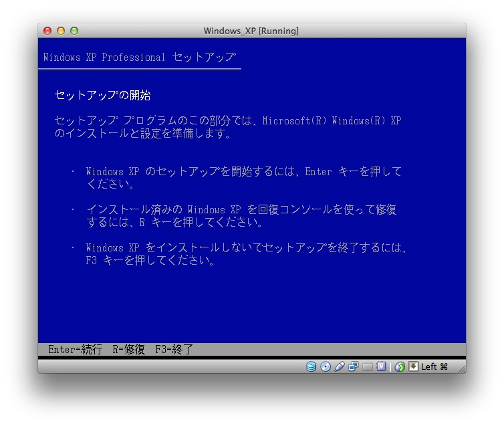Screen dimensions: 504x426
Task: Click the USB devices icon
Action: (340, 366)
